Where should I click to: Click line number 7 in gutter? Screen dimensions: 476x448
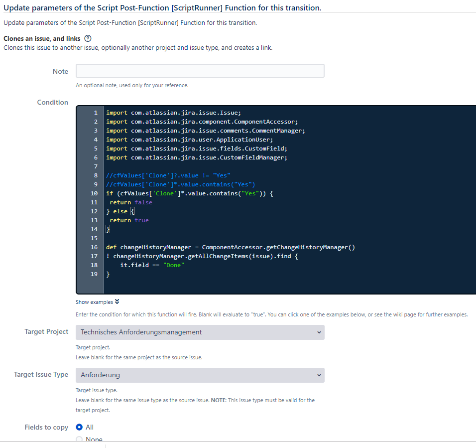click(96, 166)
